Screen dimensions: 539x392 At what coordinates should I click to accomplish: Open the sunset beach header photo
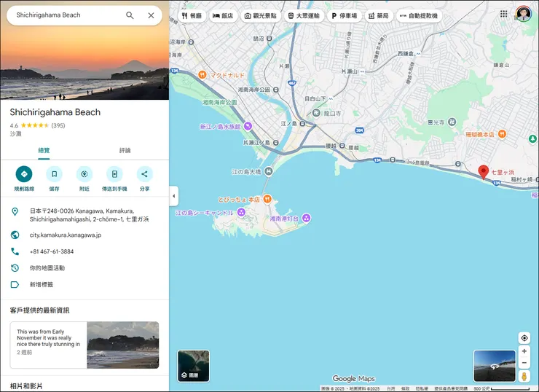(x=84, y=63)
